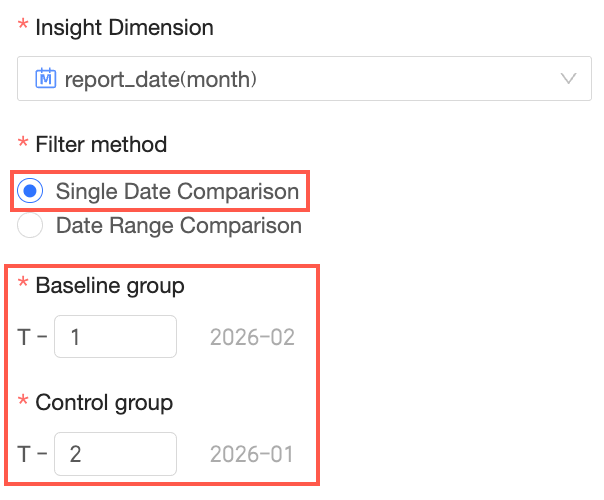Screen dimensions: 604x500
Task: Click the 2026-02 baseline date text
Action: click(x=252, y=337)
